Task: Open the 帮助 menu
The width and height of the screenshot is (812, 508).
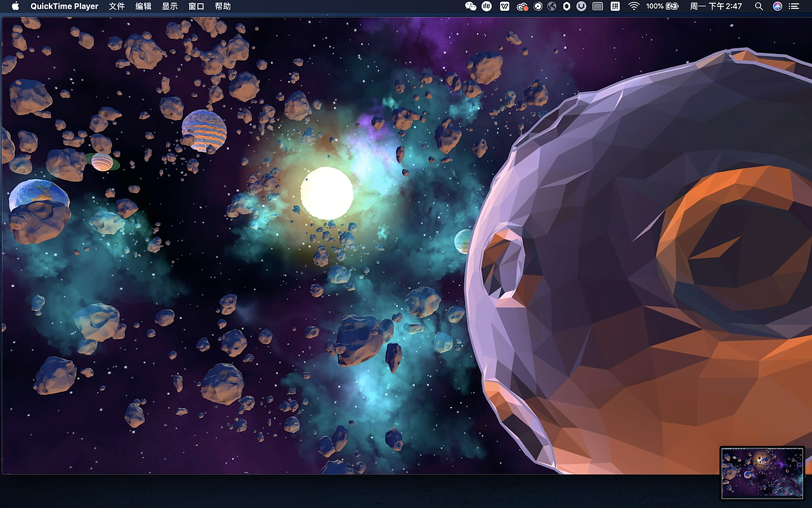Action: [223, 6]
